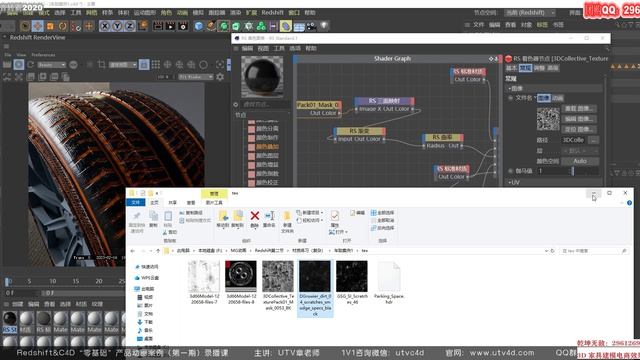Click the spline pen tool icon
640x360 pixels.
[x=211, y=26]
